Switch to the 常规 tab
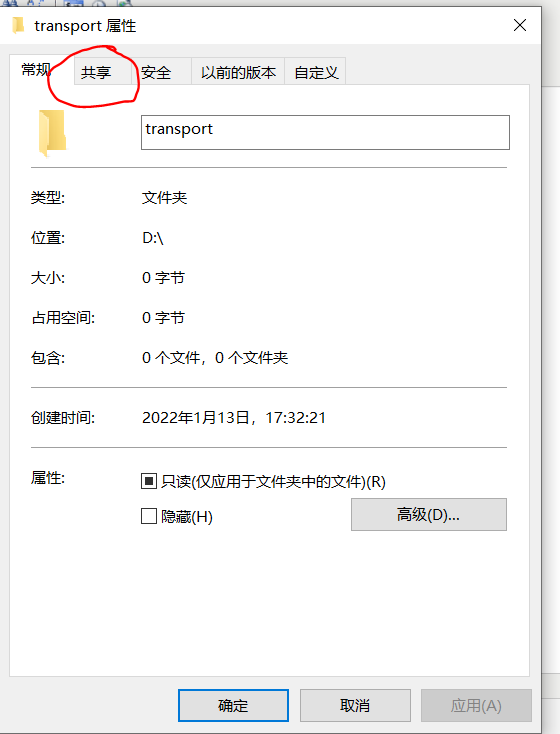Screen dimensions: 560x734 pos(36,70)
